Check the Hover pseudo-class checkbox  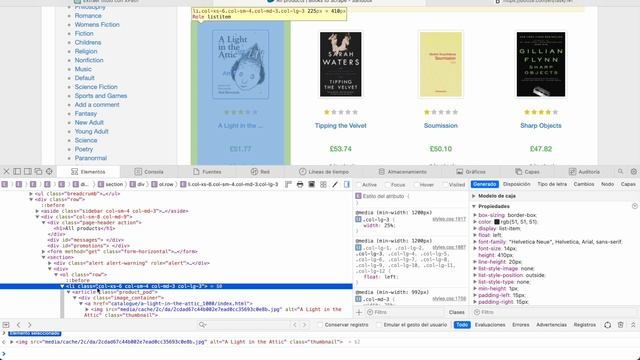coord(416,185)
